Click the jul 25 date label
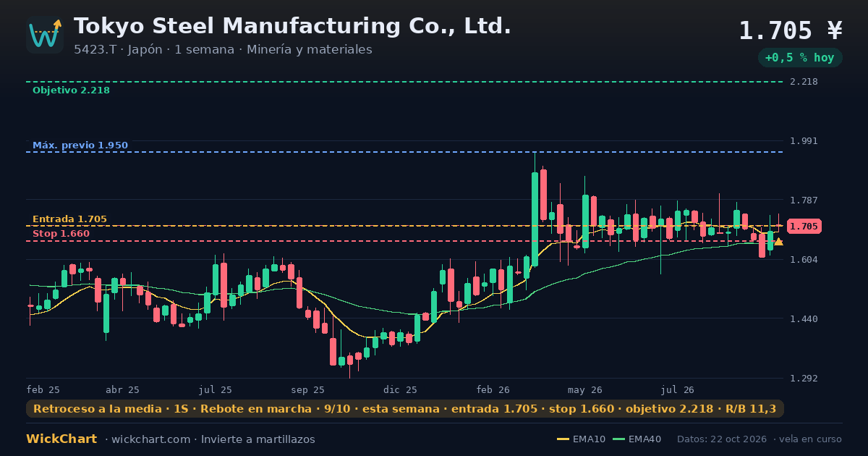This screenshot has width=868, height=456. pyautogui.click(x=216, y=390)
